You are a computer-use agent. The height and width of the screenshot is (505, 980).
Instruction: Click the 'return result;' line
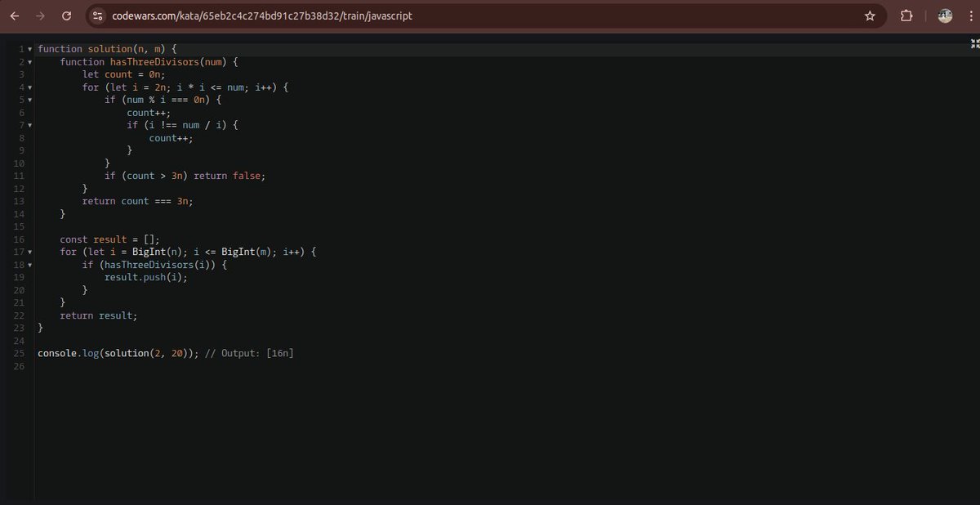[x=99, y=315]
